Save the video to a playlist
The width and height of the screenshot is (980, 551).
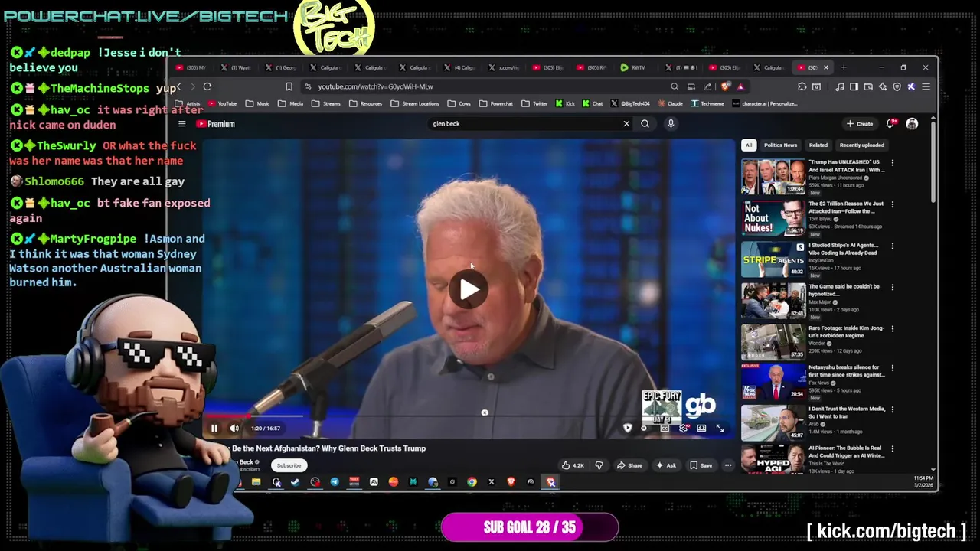tap(701, 465)
